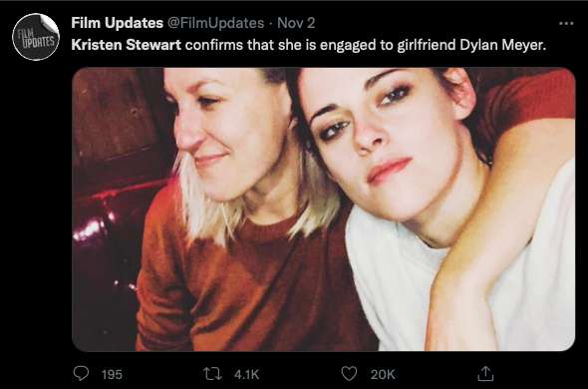Image resolution: width=588 pixels, height=389 pixels.
Task: Open the attached photo of two women
Action: tap(323, 209)
